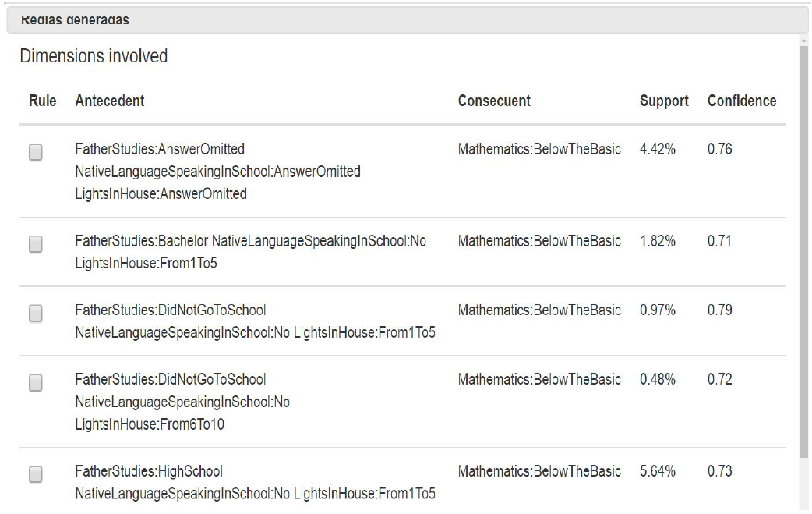Click the Rule column header
The width and height of the screenshot is (812, 514).
pyautogui.click(x=43, y=101)
